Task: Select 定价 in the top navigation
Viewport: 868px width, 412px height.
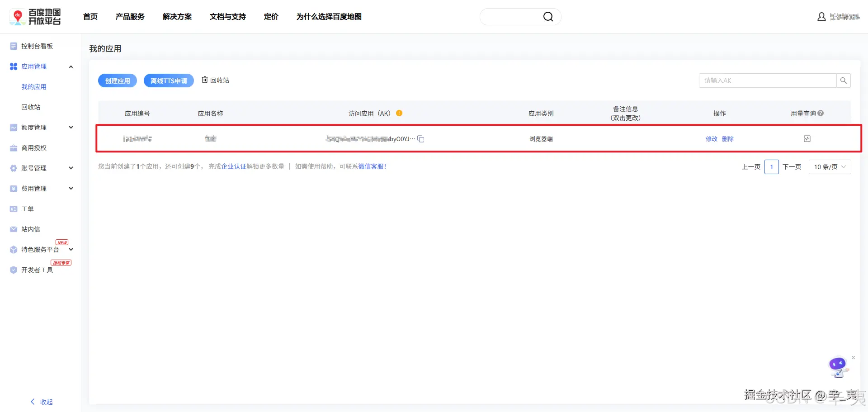Action: 271,17
